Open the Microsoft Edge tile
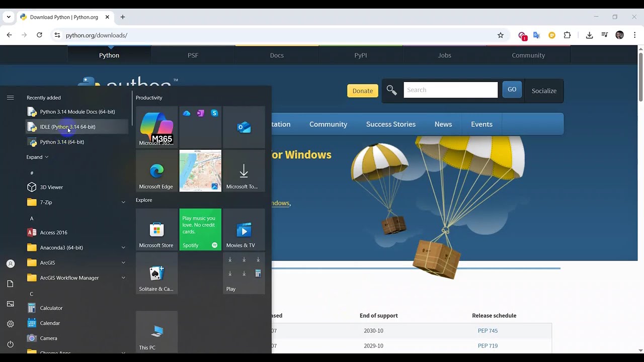 point(156,170)
